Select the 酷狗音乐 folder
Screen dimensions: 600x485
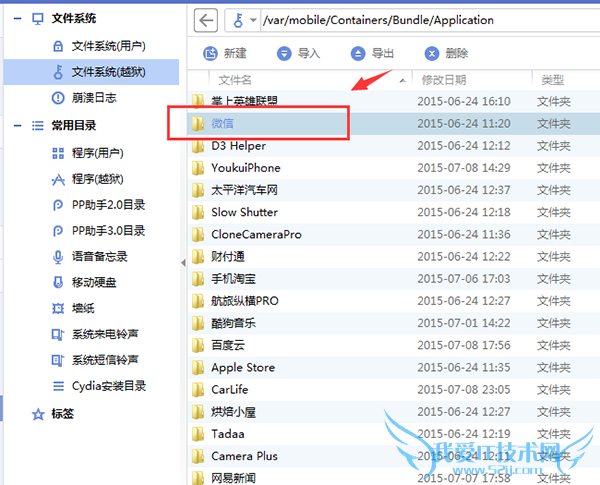pos(394,323)
